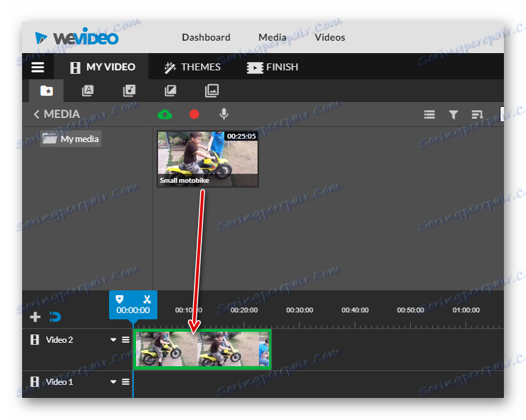526x420 pixels.
Task: Jump to the 00:40:00 ruler mark
Action: tap(355, 310)
